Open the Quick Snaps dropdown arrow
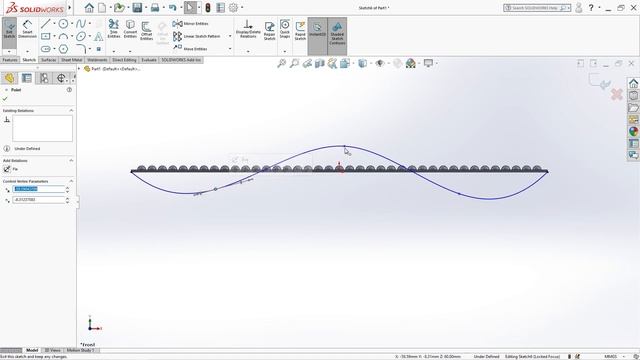 285,51
